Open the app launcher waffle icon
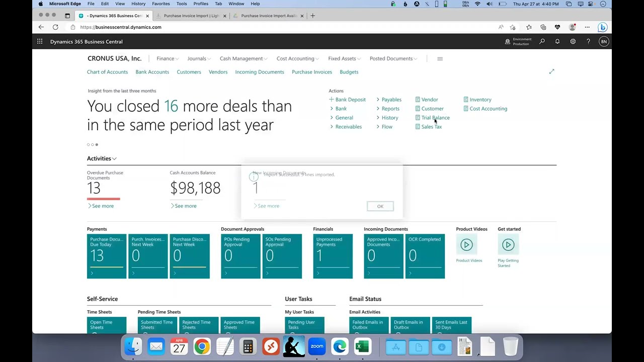 40,42
